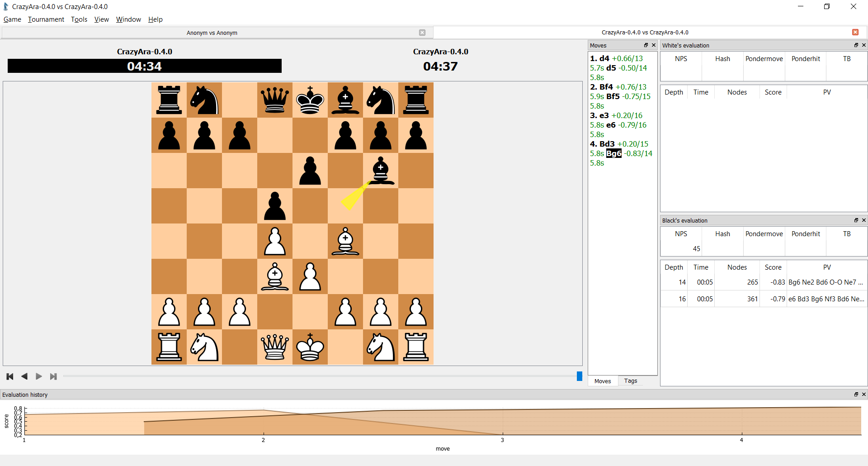Open the Window menu
868x466 pixels.
coord(128,19)
